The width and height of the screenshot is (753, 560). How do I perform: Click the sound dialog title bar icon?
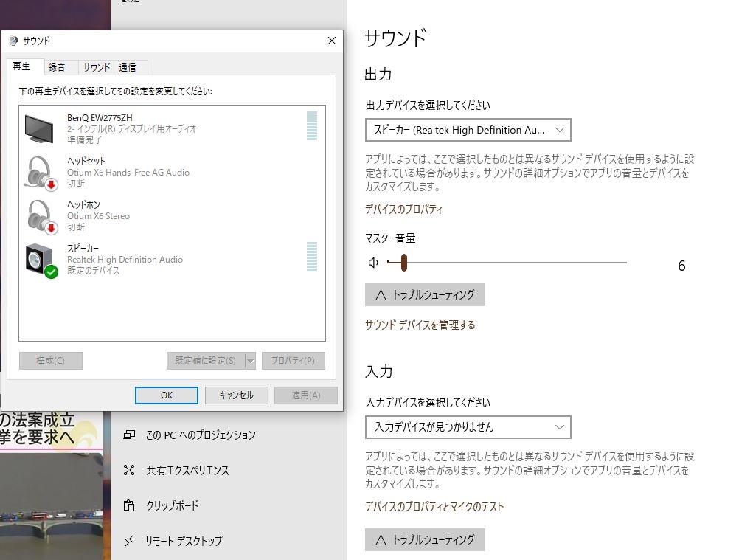pyautogui.click(x=13, y=41)
